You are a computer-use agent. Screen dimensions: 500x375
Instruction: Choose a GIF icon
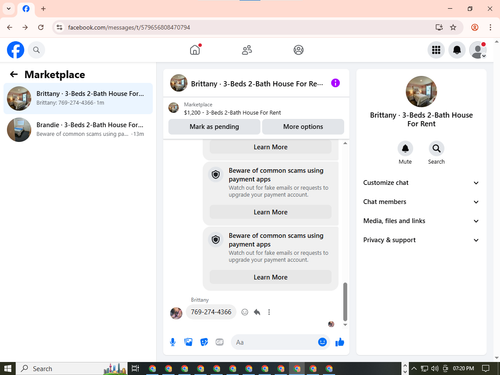coord(219,342)
